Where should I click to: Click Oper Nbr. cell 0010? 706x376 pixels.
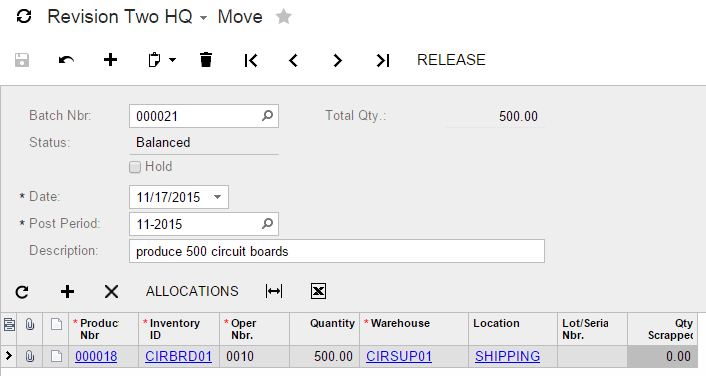[254, 357]
